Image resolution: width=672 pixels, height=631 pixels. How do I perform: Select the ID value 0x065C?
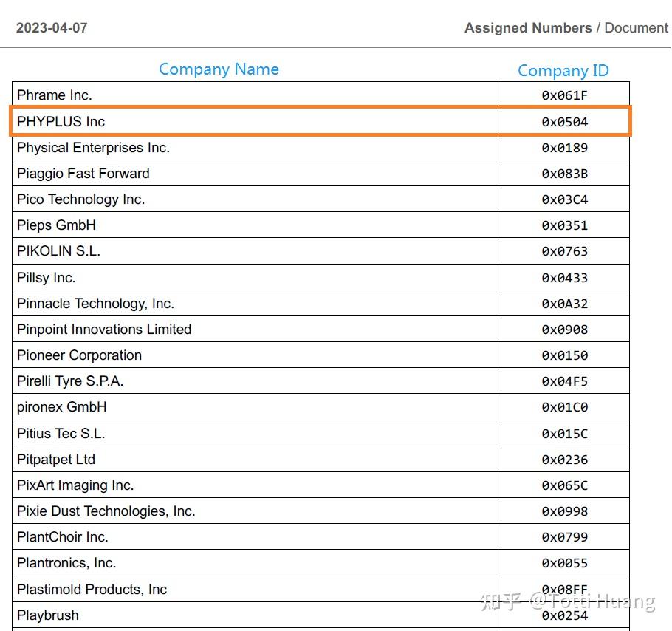click(564, 485)
